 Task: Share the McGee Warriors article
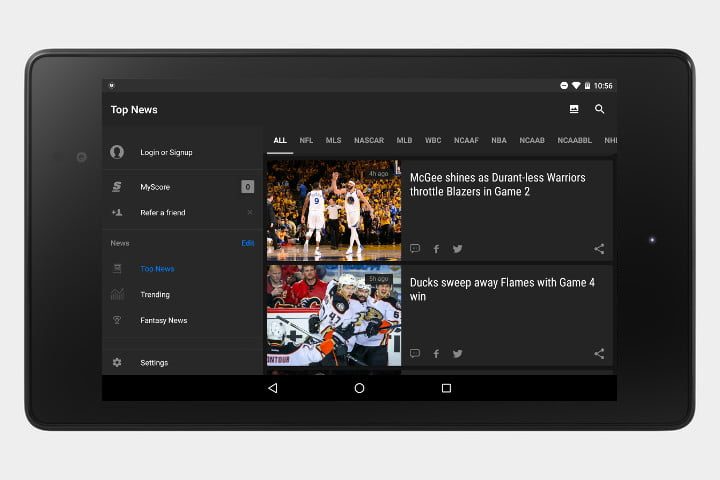pos(599,249)
